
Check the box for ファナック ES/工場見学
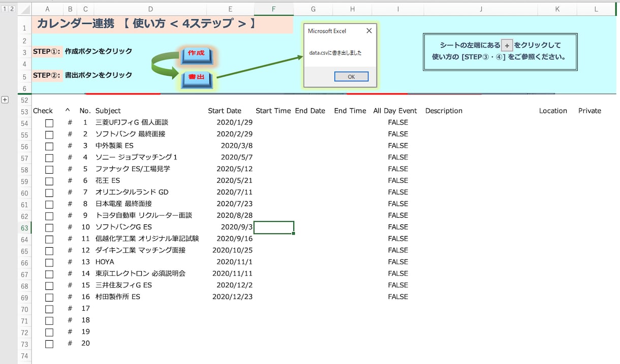[x=49, y=170]
